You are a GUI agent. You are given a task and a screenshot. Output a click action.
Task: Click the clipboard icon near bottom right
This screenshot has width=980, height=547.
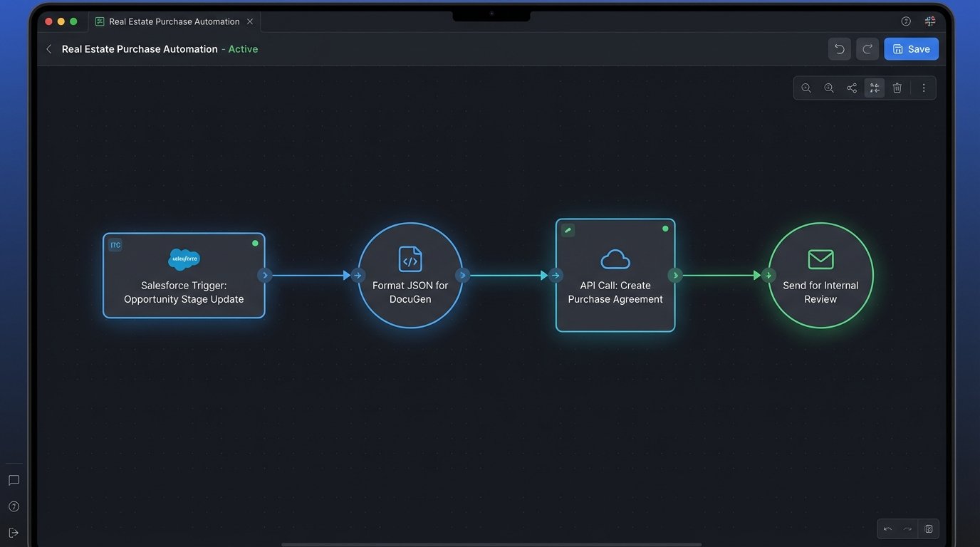coord(929,528)
